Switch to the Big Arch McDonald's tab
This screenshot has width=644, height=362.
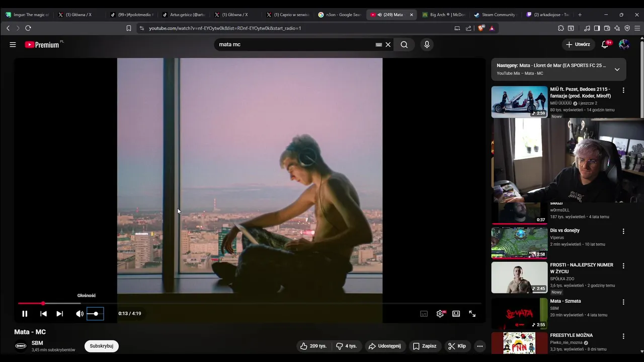[x=444, y=15]
